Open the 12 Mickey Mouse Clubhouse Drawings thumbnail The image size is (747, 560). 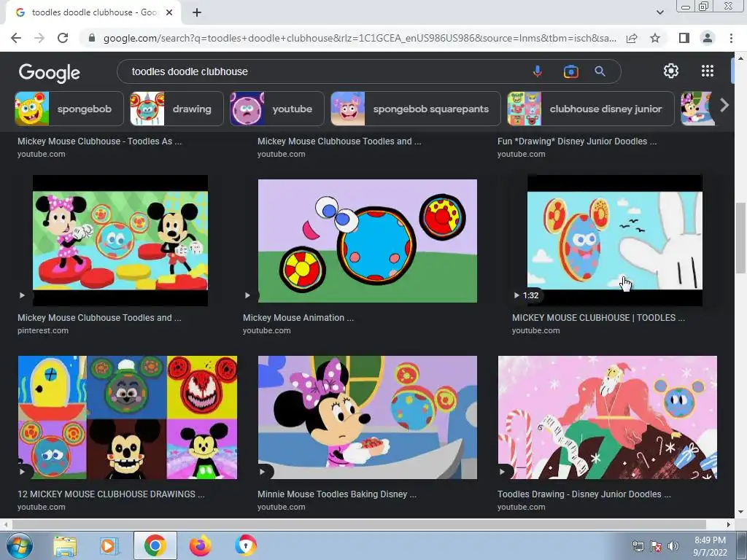click(x=128, y=417)
